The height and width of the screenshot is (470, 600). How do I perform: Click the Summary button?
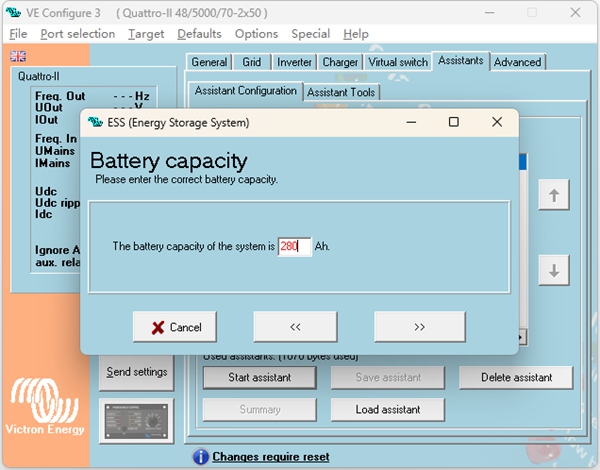[x=260, y=410]
